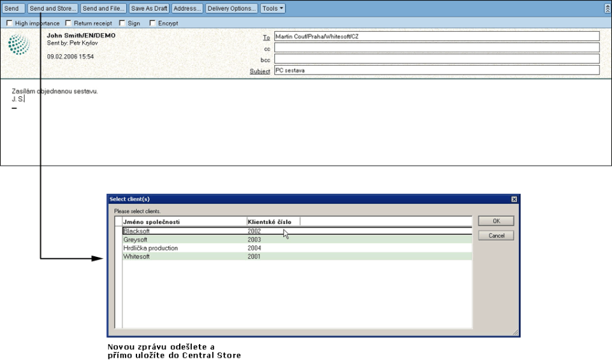The image size is (612, 364).
Task: Click Send and File button
Action: click(103, 9)
